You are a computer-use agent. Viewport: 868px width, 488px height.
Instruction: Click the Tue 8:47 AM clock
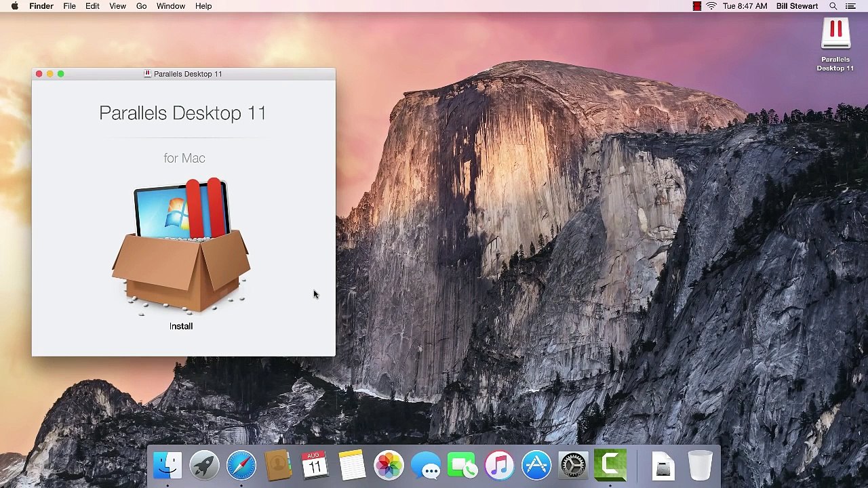pyautogui.click(x=745, y=6)
